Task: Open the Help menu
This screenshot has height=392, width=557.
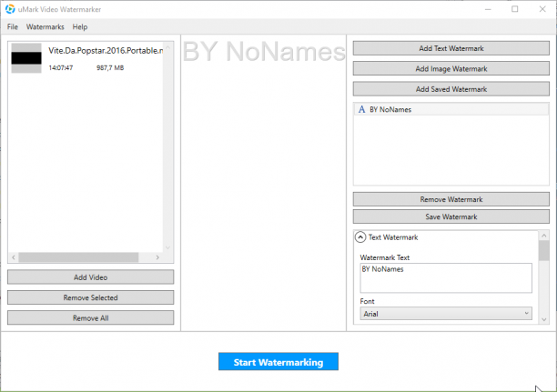Action: pyautogui.click(x=80, y=27)
